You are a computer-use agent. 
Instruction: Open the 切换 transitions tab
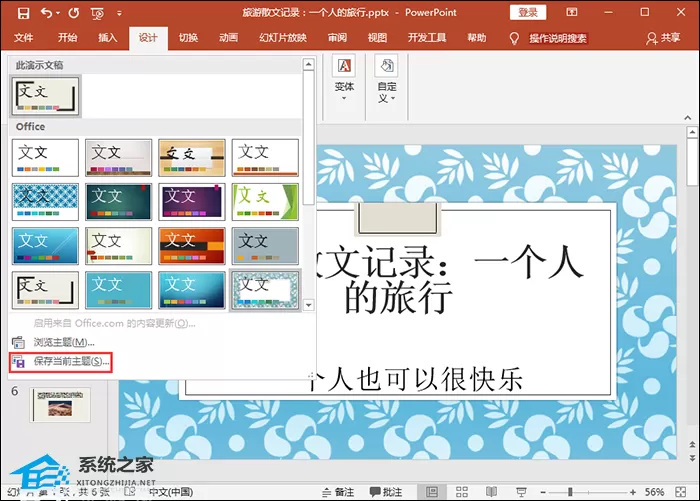click(188, 38)
